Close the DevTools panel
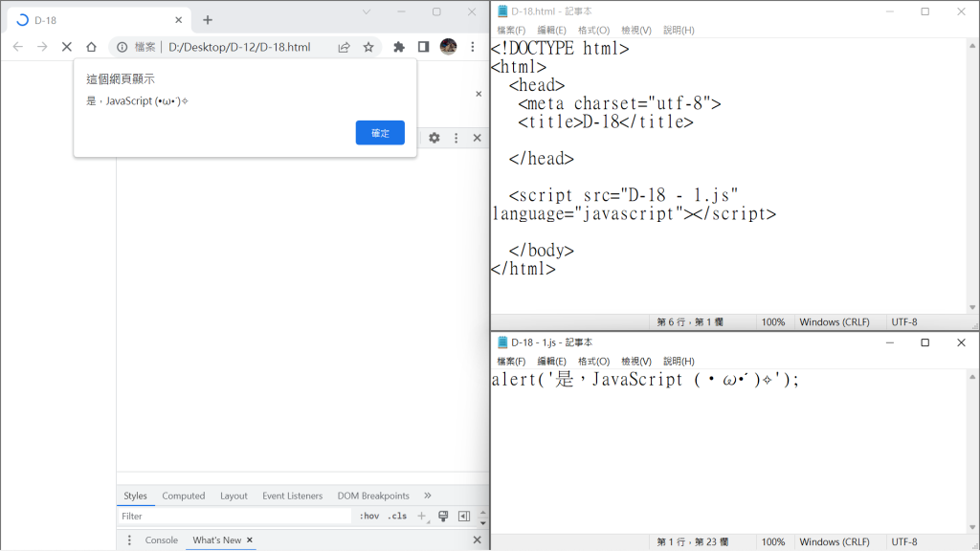Image resolution: width=980 pixels, height=551 pixels. (x=477, y=138)
